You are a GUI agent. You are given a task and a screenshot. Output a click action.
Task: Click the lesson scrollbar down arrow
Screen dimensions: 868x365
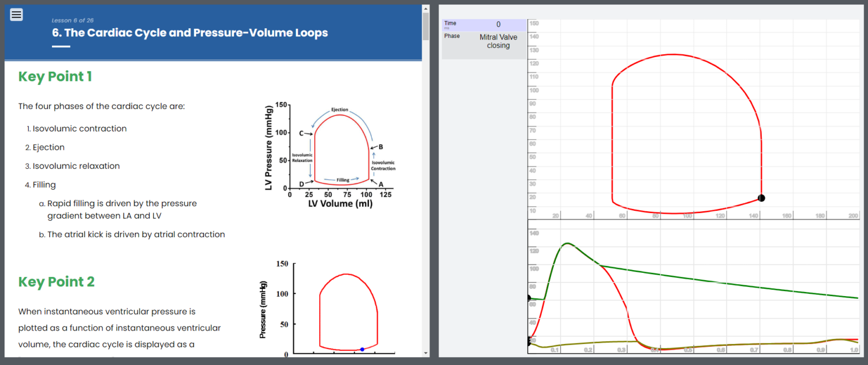pyautogui.click(x=426, y=353)
